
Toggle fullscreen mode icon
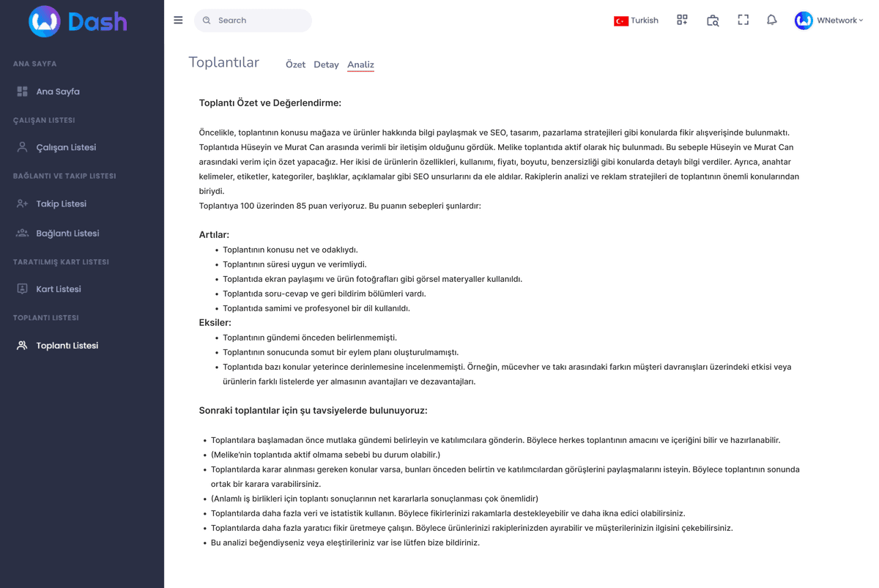coord(743,21)
